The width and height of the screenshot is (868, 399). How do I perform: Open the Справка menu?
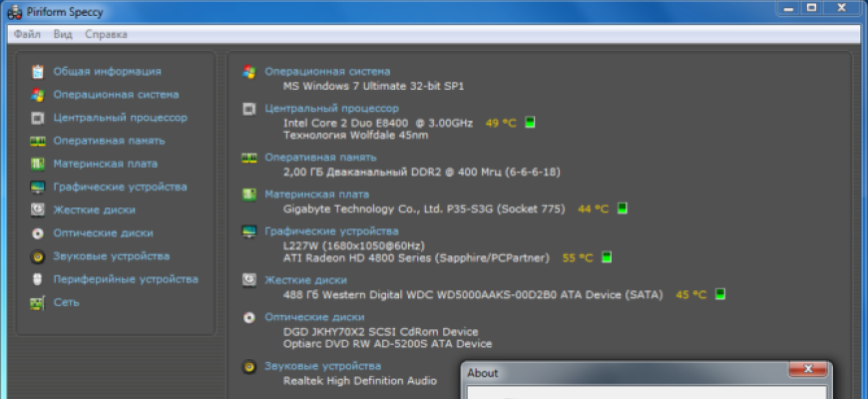[107, 34]
